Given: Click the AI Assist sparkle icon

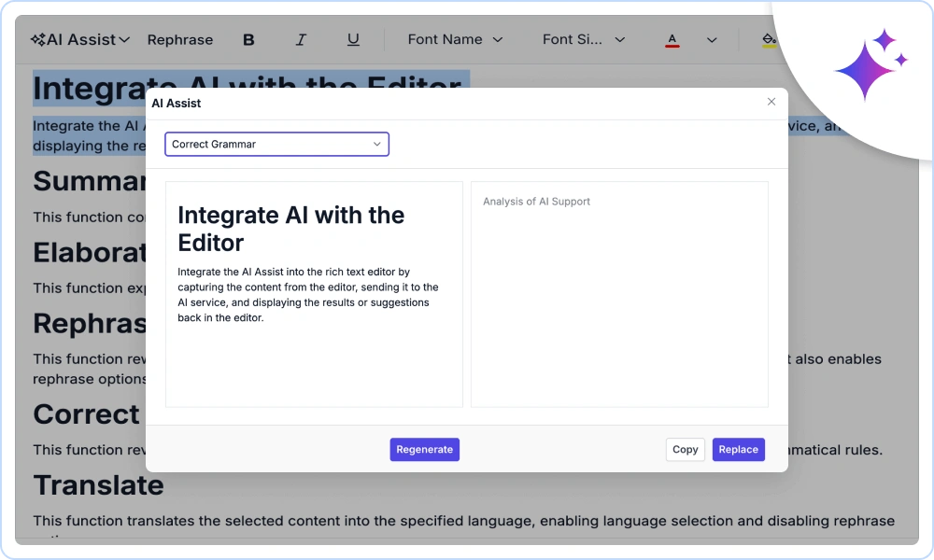Looking at the screenshot, I should pyautogui.click(x=37, y=39).
